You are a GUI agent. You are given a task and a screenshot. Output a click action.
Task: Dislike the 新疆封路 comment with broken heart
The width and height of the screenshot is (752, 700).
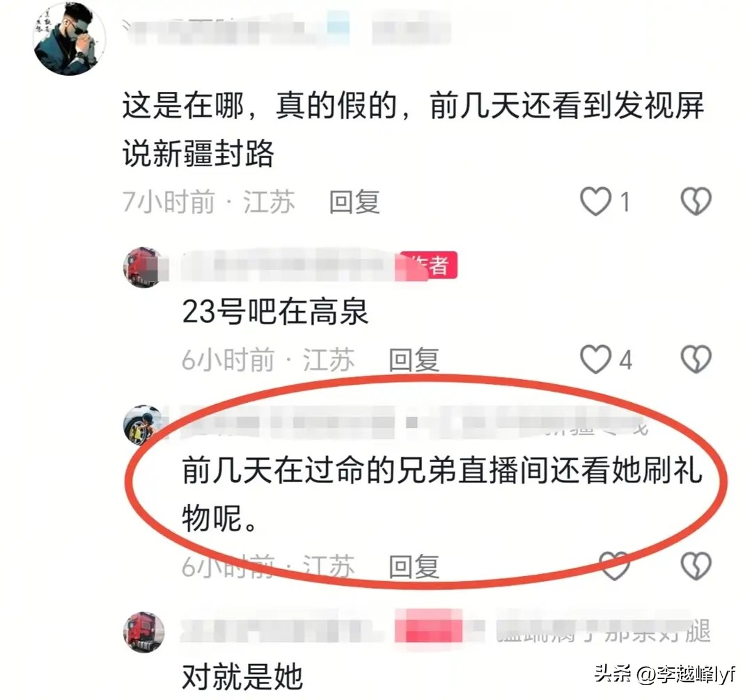(x=696, y=201)
